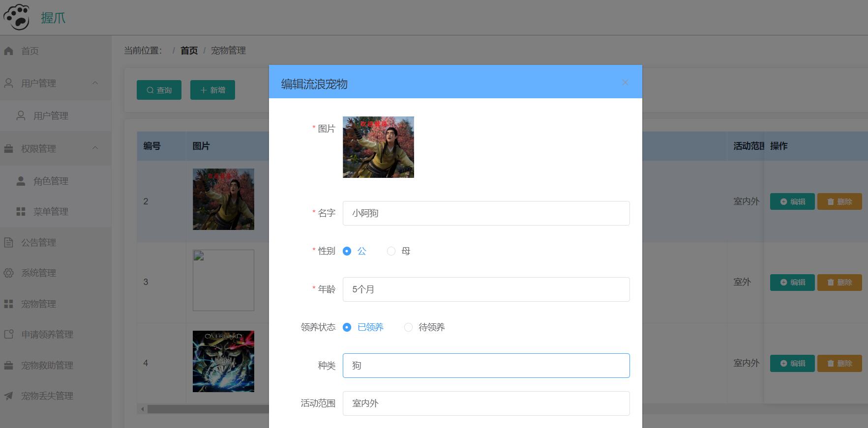Select 已领养 adoption status radio
This screenshot has width=868, height=428.
(x=347, y=327)
